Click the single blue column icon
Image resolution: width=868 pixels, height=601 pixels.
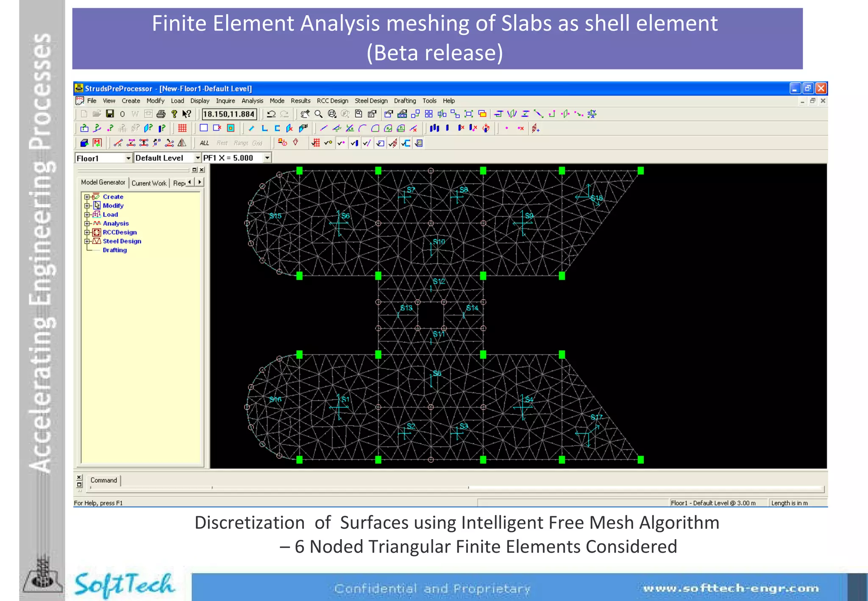click(448, 128)
